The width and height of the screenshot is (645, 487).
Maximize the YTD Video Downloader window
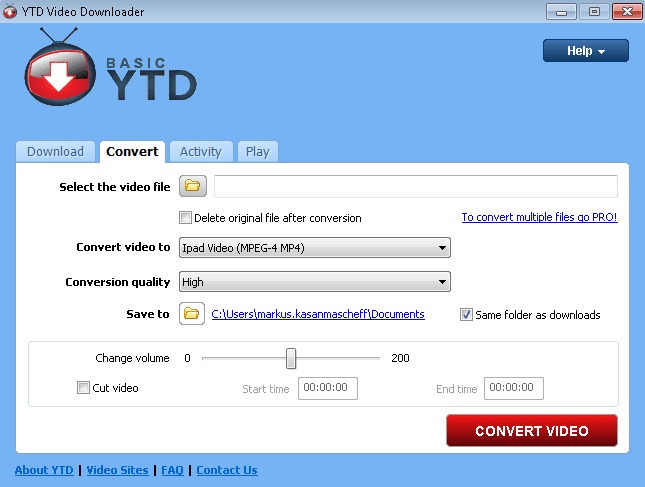[x=594, y=12]
